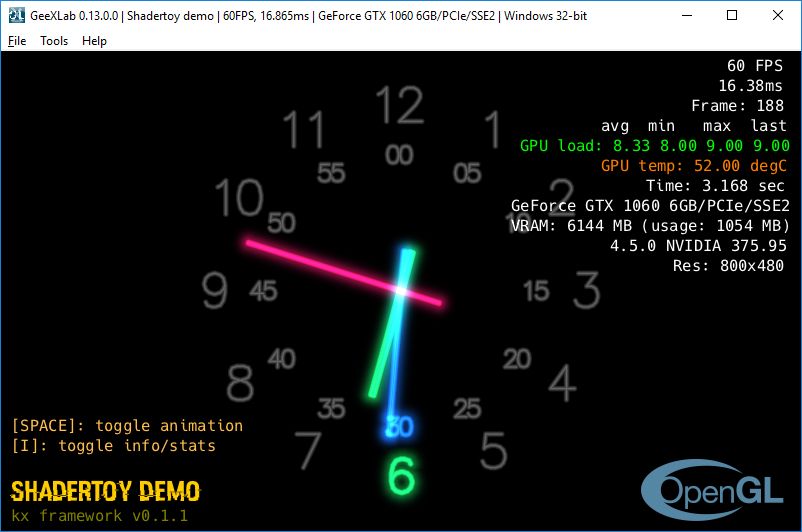Click the minute marker 15 on clock
This screenshot has height=532, width=802.
(536, 291)
